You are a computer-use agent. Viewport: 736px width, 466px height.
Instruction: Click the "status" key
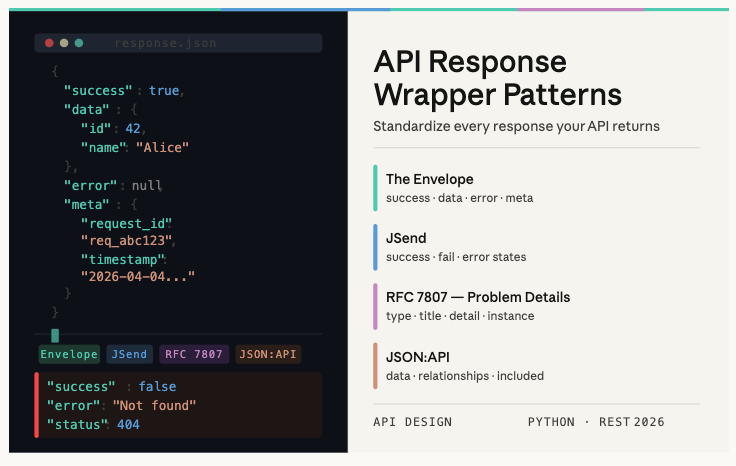77,424
